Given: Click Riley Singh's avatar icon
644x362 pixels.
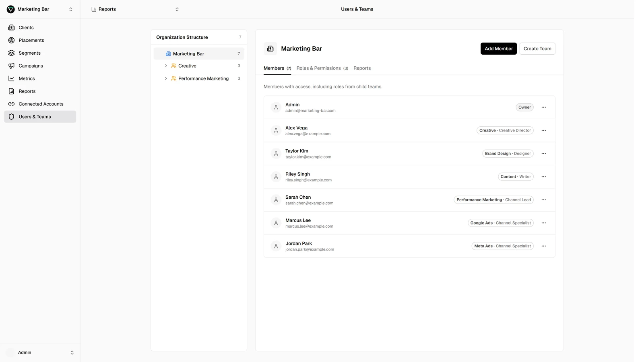Looking at the screenshot, I should pyautogui.click(x=276, y=177).
